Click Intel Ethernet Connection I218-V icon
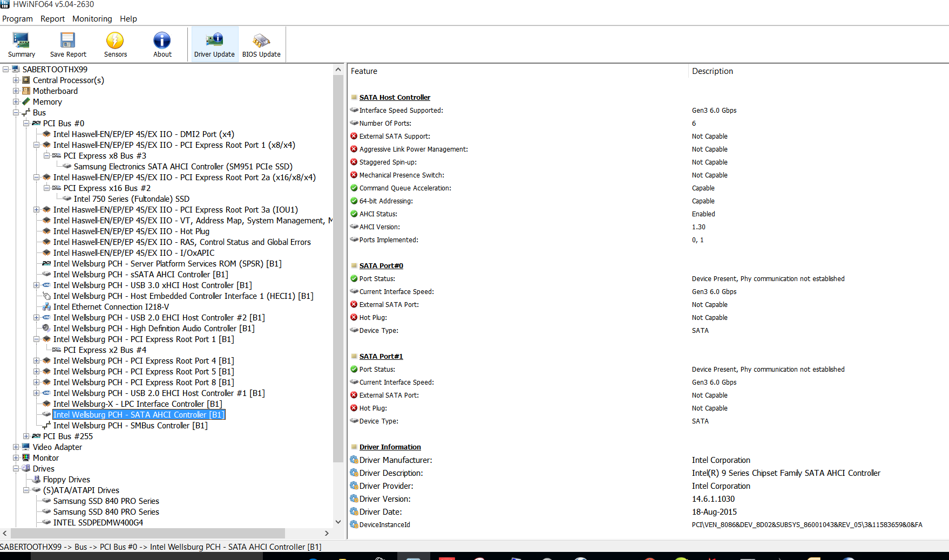This screenshot has height=560, width=949. [46, 306]
